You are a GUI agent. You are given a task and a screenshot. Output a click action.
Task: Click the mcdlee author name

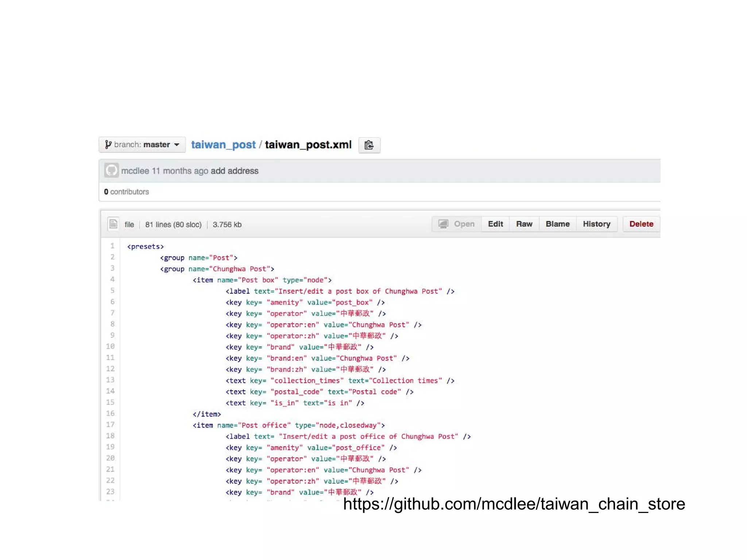coord(135,171)
